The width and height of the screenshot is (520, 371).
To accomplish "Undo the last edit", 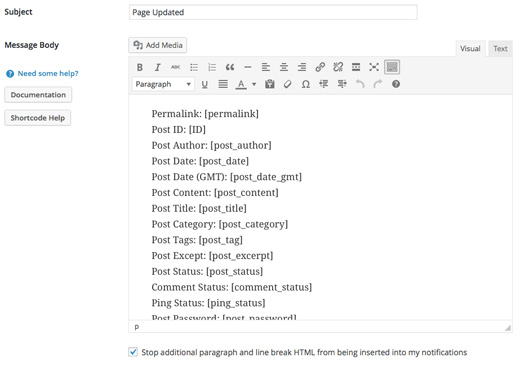I will point(360,84).
